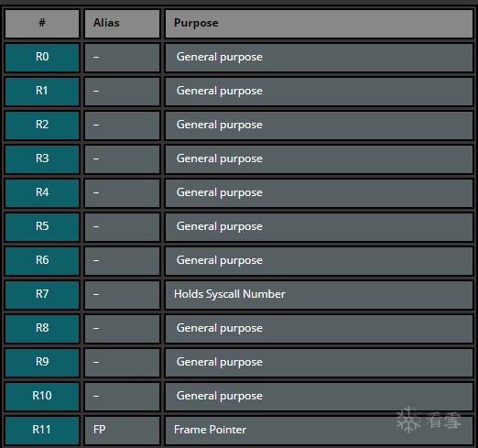This screenshot has height=448, width=478.
Task: Click the 'Purpose' column header
Action: pyautogui.click(x=319, y=24)
